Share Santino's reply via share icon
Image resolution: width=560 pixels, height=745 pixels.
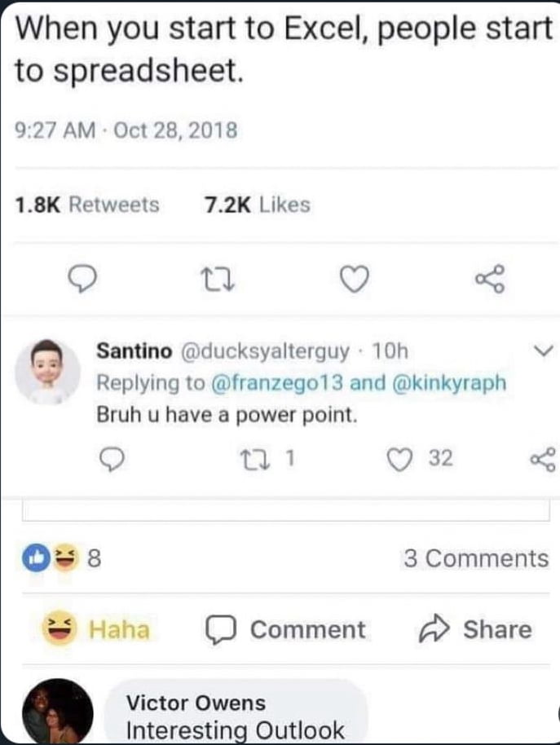[542, 459]
